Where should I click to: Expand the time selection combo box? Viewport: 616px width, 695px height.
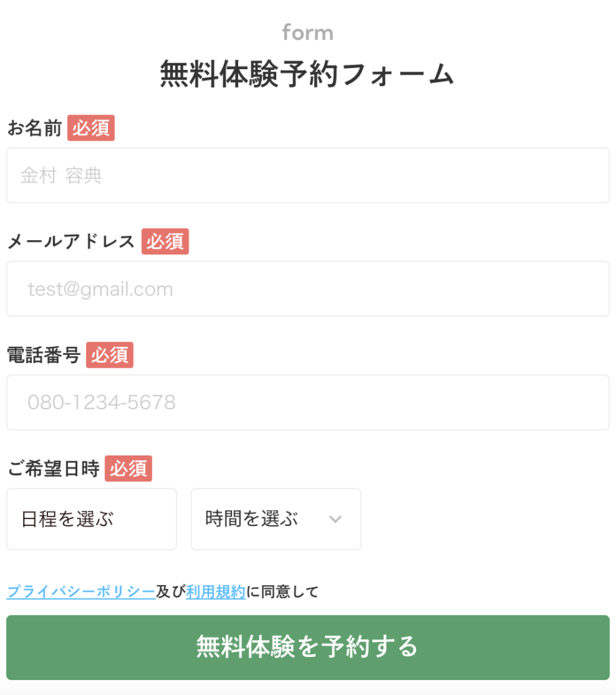(x=276, y=519)
